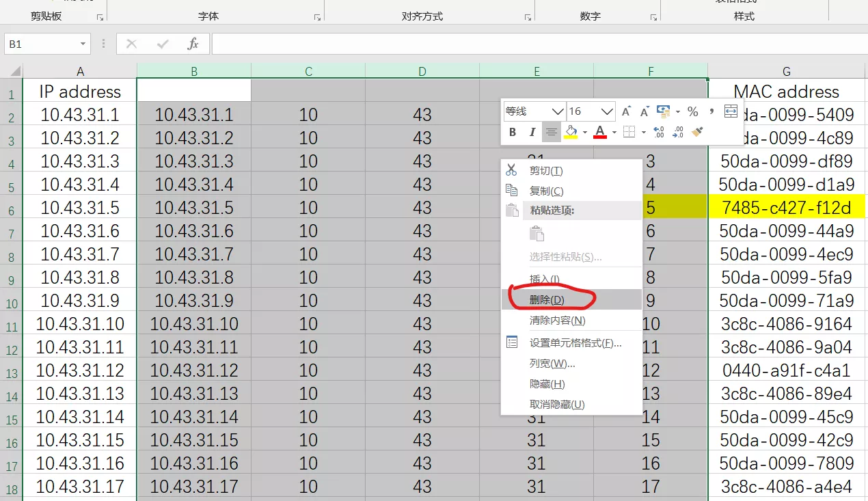Toggle italic in the mini toolbar

click(x=532, y=131)
